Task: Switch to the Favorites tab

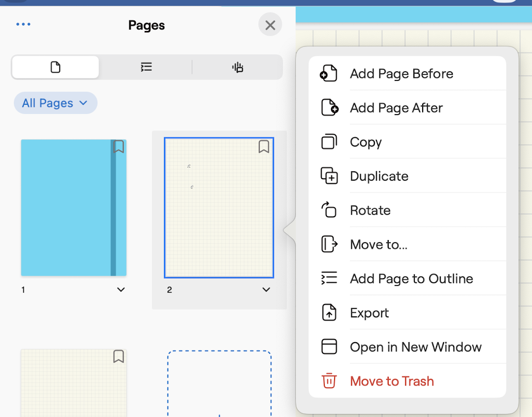Action: click(237, 67)
